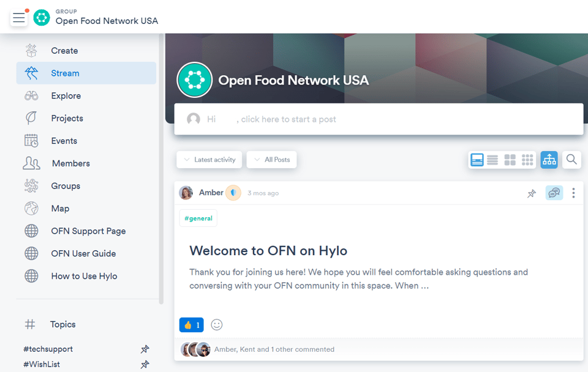Toggle the child groups posts button
Screen dimensions: 588x372
tap(549, 160)
